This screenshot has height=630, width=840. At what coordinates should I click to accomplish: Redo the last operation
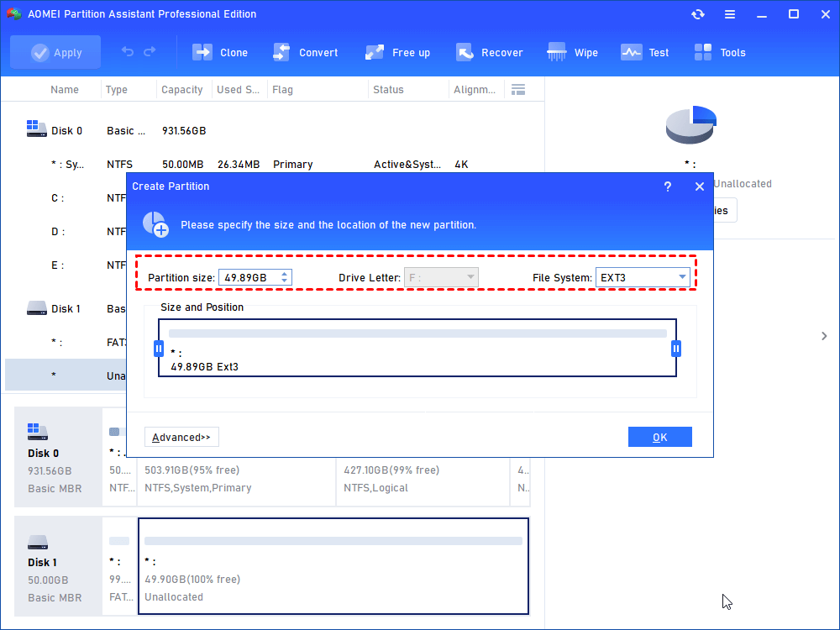(150, 51)
